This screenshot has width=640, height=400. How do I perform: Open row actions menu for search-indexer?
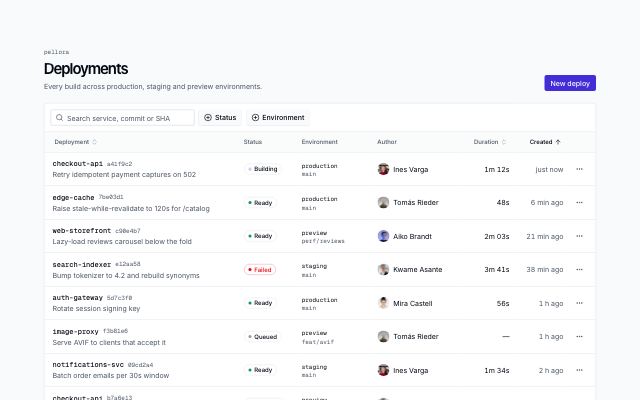pos(579,269)
